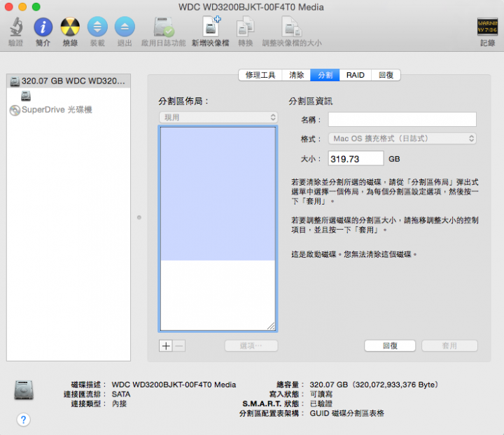Click the 寫入狀態 可讀寫 value
This screenshot has height=435, width=504.
click(321, 394)
